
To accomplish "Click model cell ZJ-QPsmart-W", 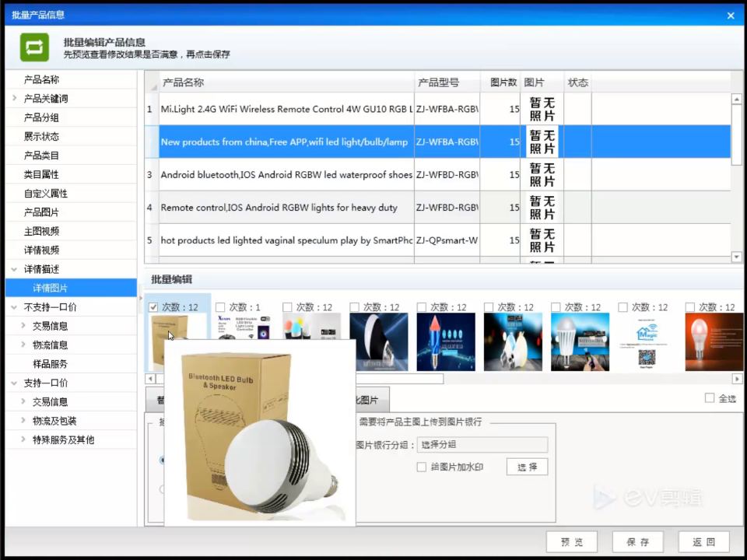I will [x=447, y=240].
